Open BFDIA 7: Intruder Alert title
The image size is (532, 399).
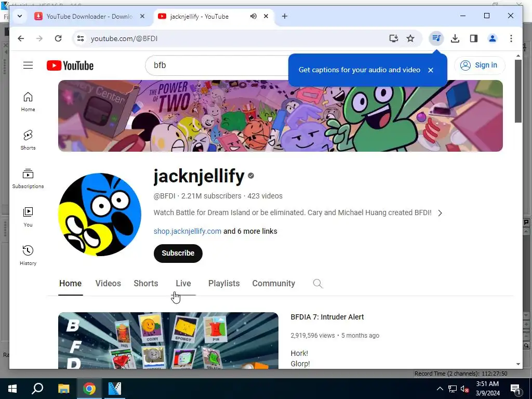tap(327, 317)
